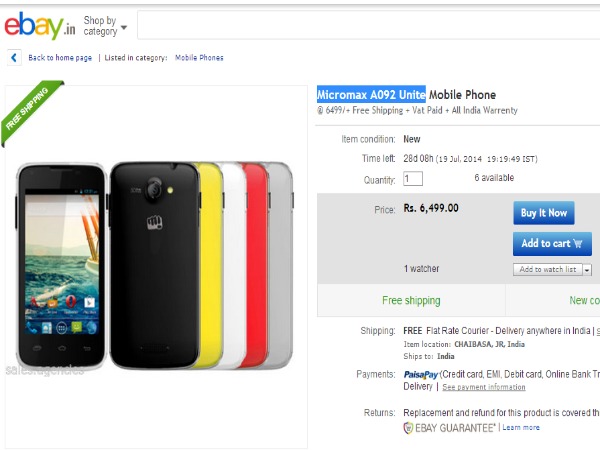Click the Add to watch list button

[x=547, y=270]
